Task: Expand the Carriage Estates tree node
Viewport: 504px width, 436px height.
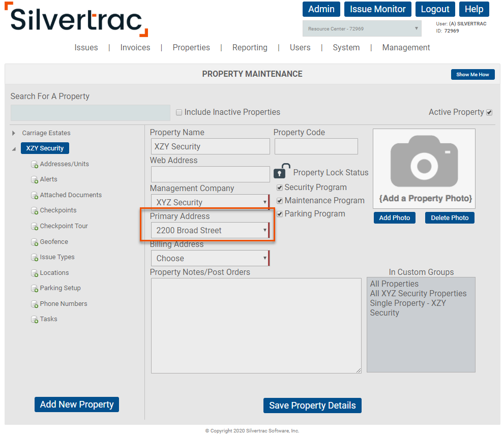Action: coord(14,133)
